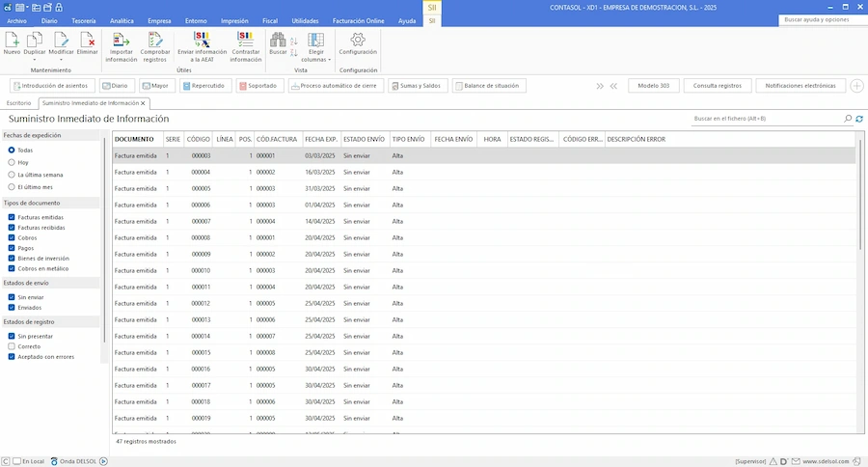The height and width of the screenshot is (467, 868).
Task: Expand the Duplicar dropdown arrow
Action: [x=37, y=59]
